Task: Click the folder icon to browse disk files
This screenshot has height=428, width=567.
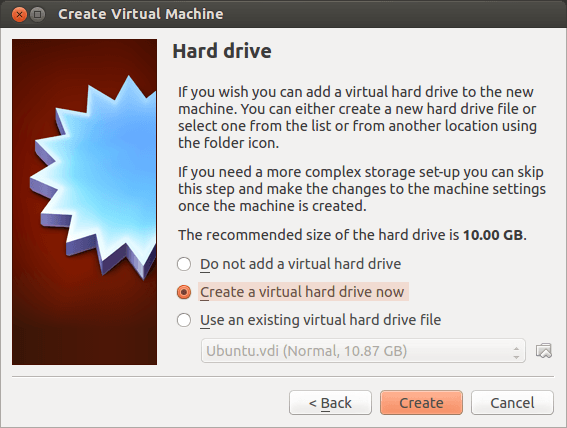Action: [543, 351]
